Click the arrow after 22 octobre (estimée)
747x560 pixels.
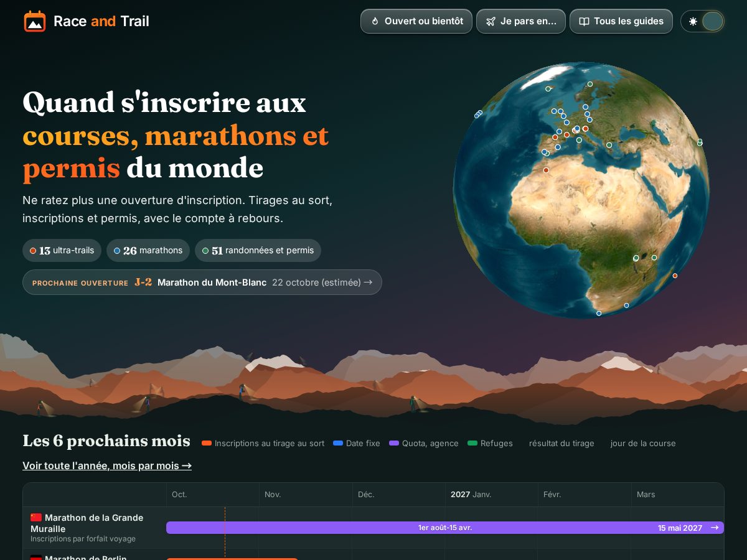368,282
